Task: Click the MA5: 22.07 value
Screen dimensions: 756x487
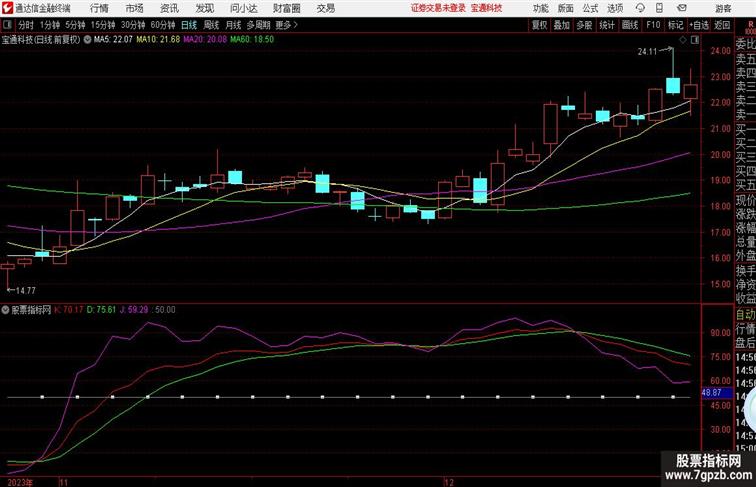Action: click(113, 40)
